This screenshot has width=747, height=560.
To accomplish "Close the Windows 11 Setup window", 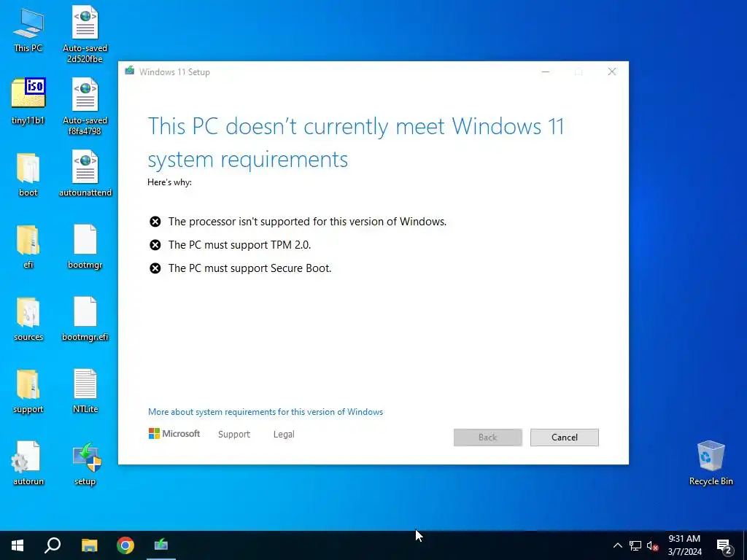I will click(x=612, y=71).
